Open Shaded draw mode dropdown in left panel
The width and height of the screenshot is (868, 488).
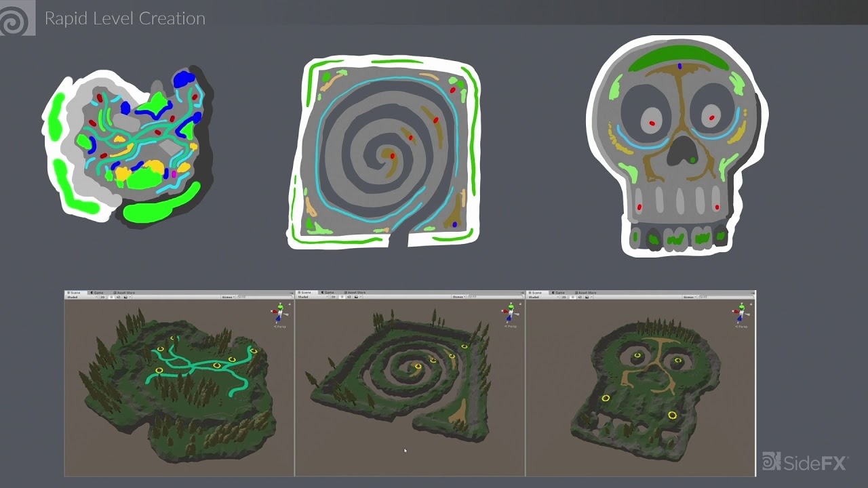point(82,297)
